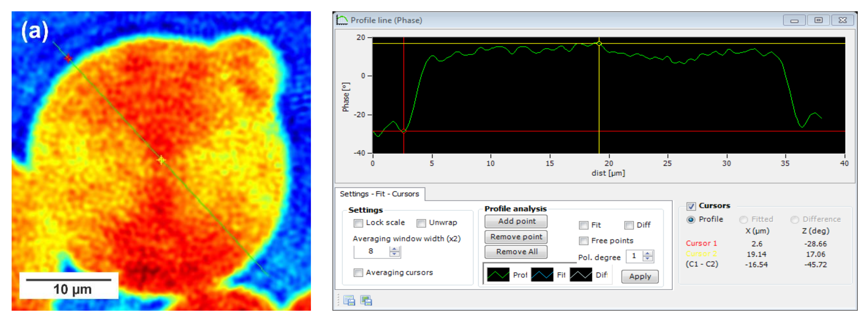
Task: Open the Settings - Fit - Cursors tab
Action: pyautogui.click(x=379, y=194)
